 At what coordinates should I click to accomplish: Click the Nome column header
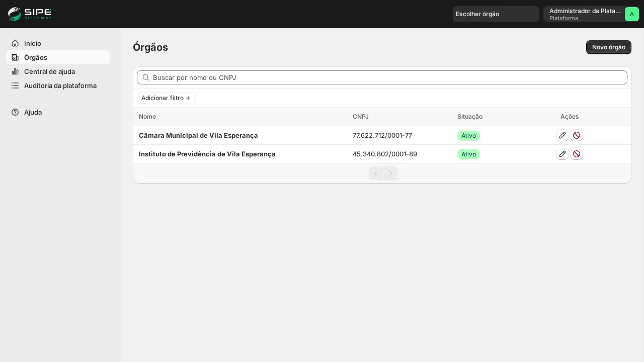point(147,117)
